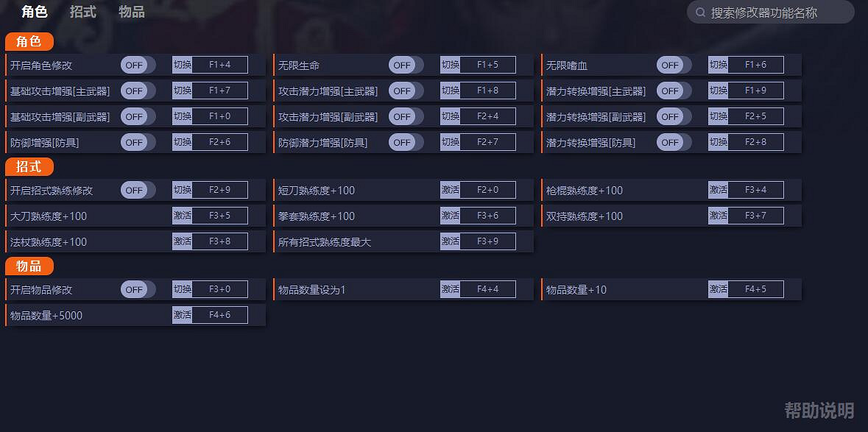This screenshot has width=868, height=432.
Task: Toggle 开启招式熟练修改 switch
Action: click(x=138, y=190)
